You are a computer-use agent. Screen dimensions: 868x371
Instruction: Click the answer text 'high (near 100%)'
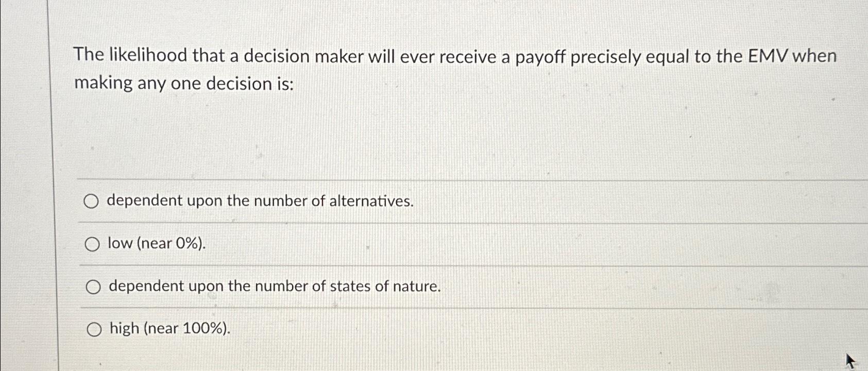pos(169,328)
